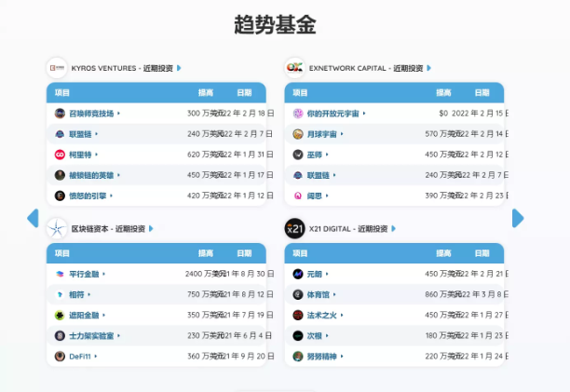The height and width of the screenshot is (392, 570).
Task: Click the arrow next to 召唤师竞技场
Action: pyautogui.click(x=119, y=114)
